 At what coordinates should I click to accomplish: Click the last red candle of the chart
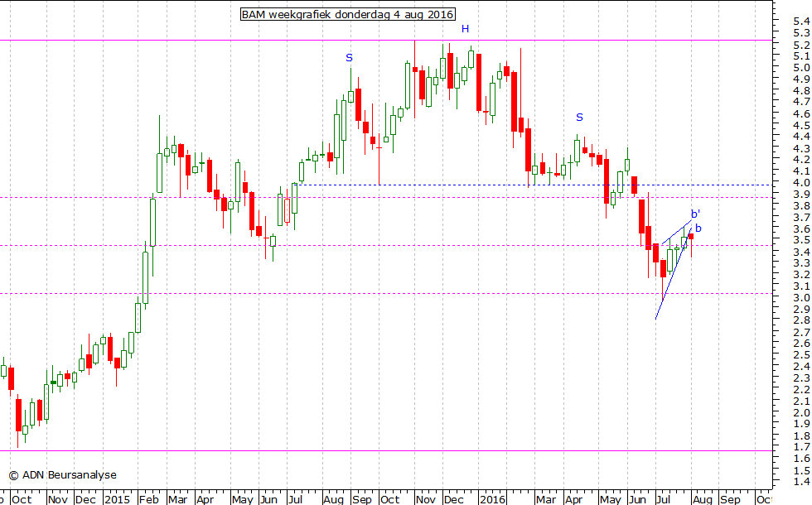tap(691, 237)
